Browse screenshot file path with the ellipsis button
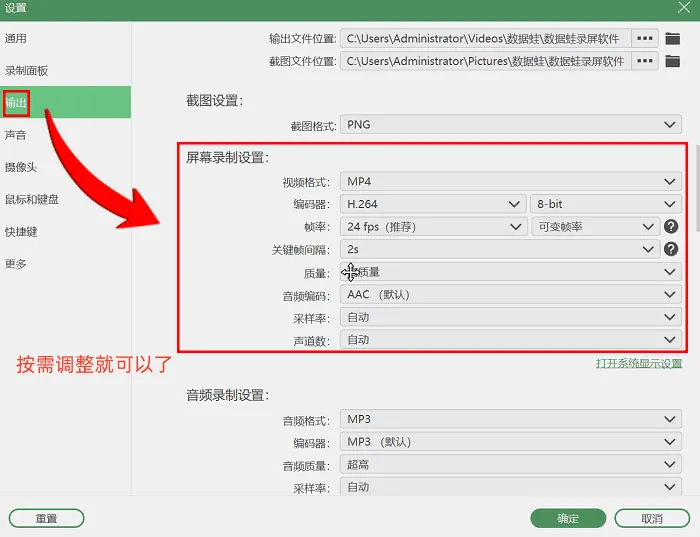The width and height of the screenshot is (700, 537). click(x=645, y=61)
